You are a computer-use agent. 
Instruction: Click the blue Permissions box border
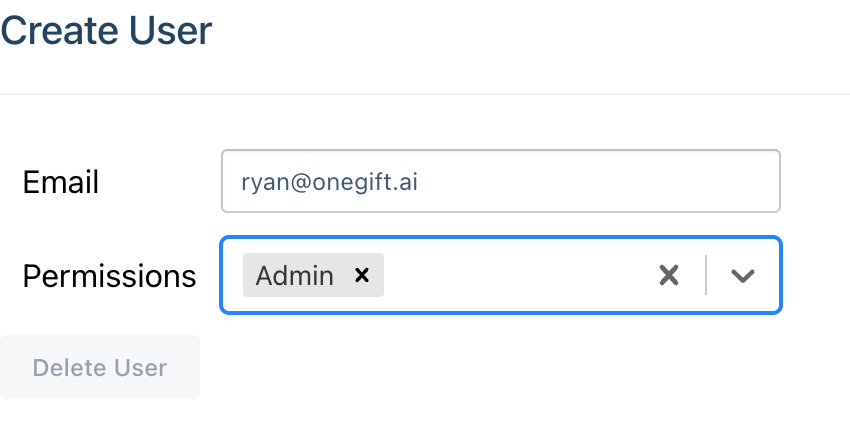pos(501,237)
